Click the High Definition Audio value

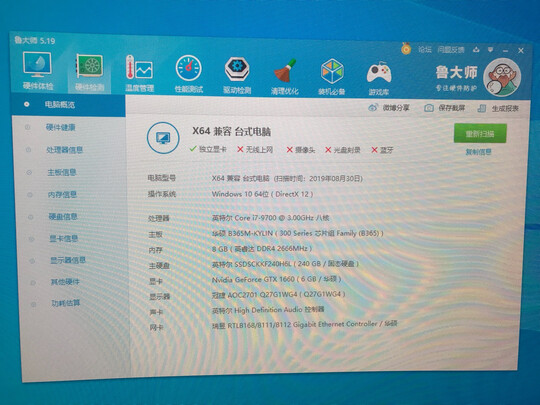pyautogui.click(x=268, y=310)
